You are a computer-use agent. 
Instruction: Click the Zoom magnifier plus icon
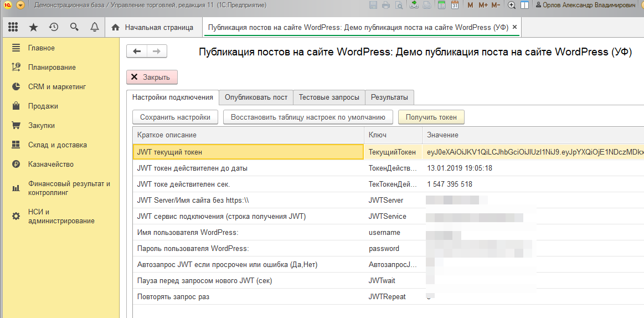512,6
